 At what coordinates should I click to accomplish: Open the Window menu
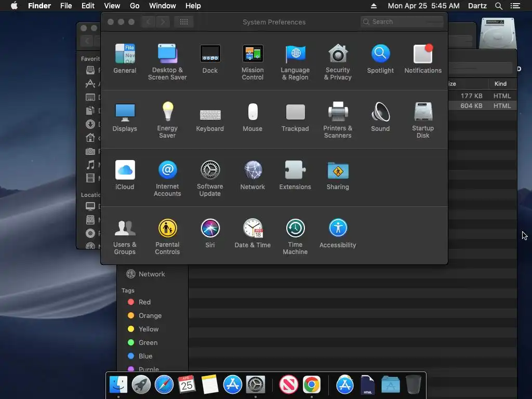point(163,6)
